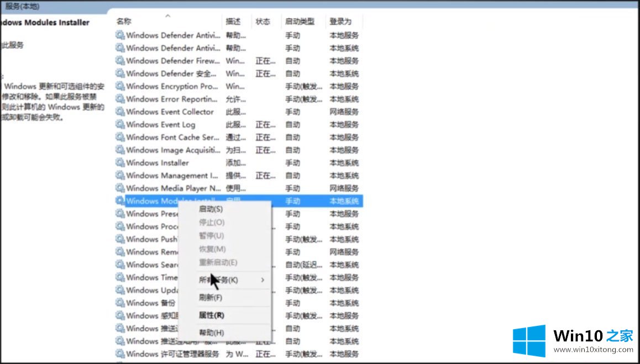Click gear icon beside Windows Media Player service
The image size is (640, 364).
point(120,188)
